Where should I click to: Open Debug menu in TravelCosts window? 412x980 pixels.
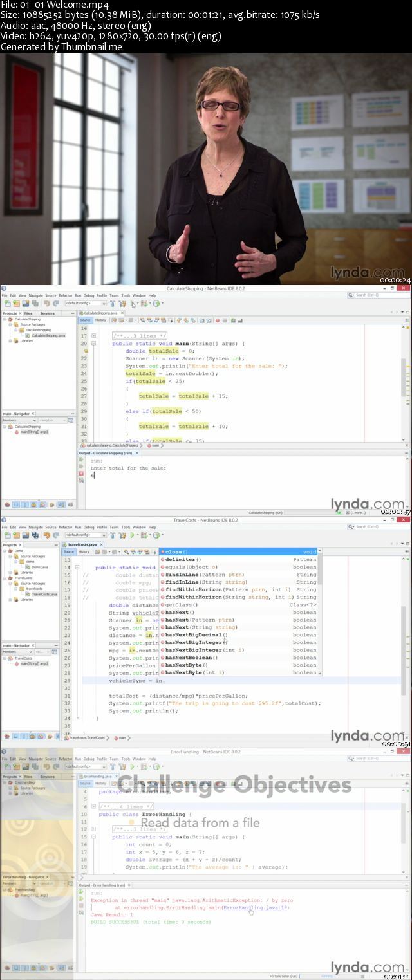pyautogui.click(x=89, y=527)
